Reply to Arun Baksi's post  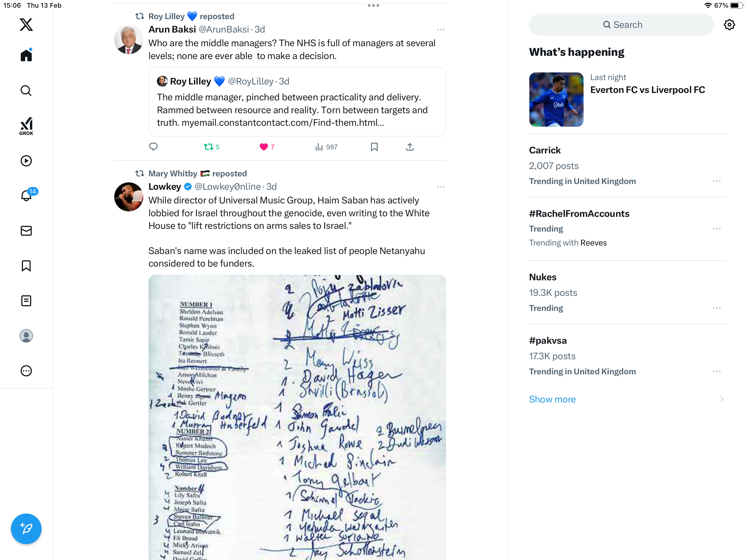(x=153, y=147)
